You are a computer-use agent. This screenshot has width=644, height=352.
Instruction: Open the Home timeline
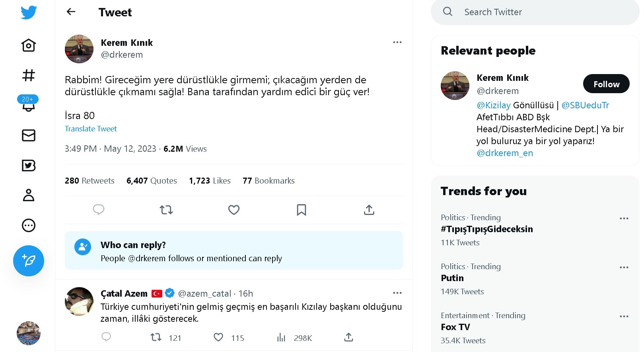tap(28, 45)
